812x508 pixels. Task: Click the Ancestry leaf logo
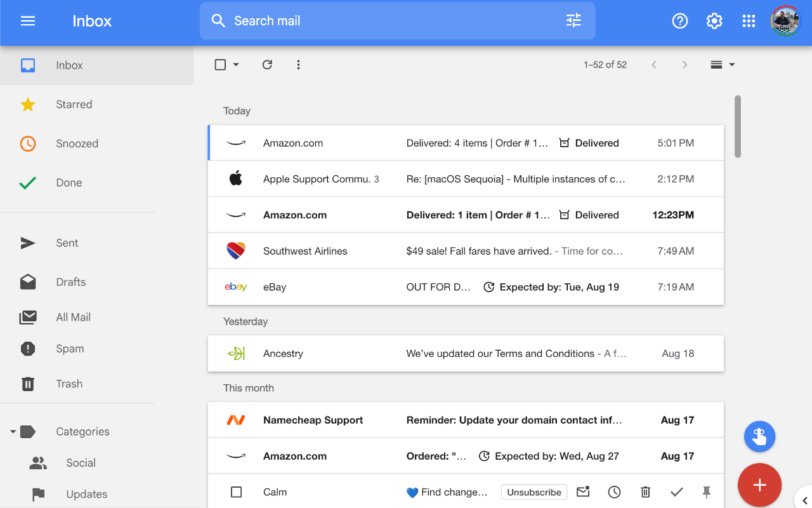pos(236,354)
